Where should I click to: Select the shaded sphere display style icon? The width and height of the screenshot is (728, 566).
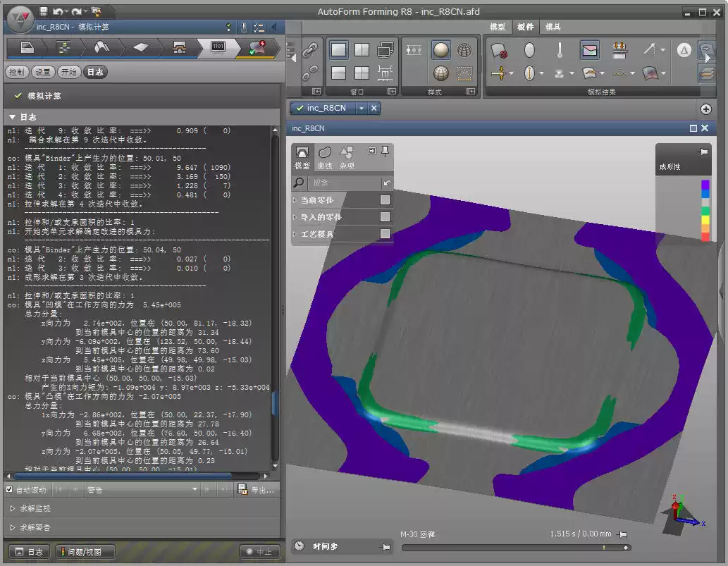click(x=440, y=49)
